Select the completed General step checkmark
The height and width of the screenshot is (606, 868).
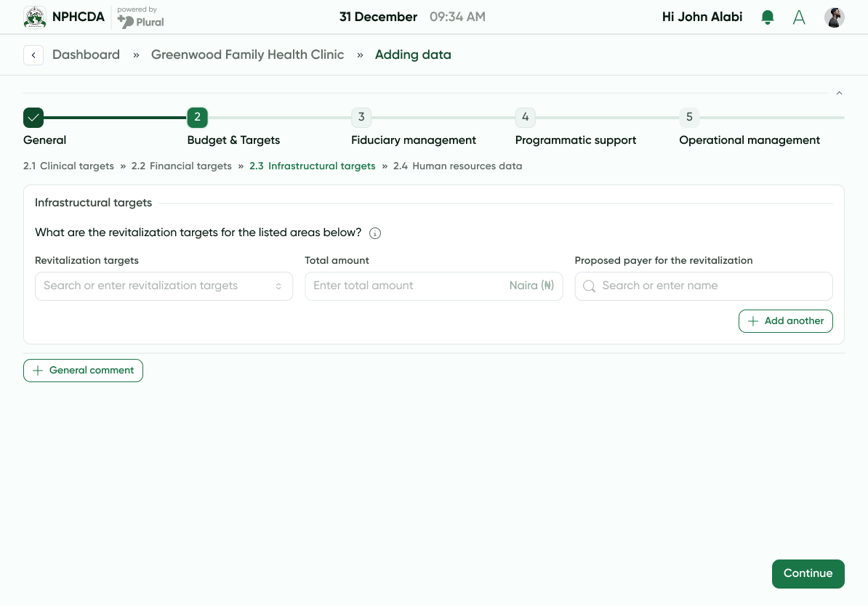click(x=33, y=117)
